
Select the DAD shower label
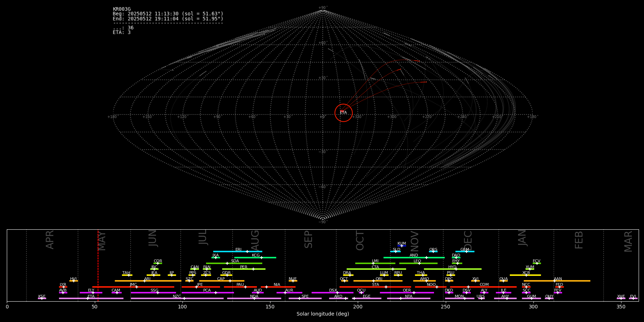point(456,255)
